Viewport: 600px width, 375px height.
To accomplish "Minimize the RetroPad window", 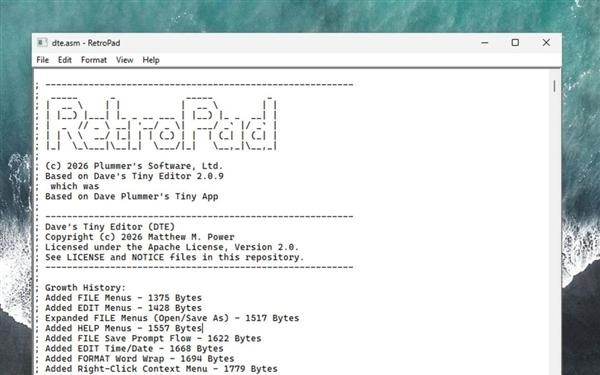I will pos(485,42).
